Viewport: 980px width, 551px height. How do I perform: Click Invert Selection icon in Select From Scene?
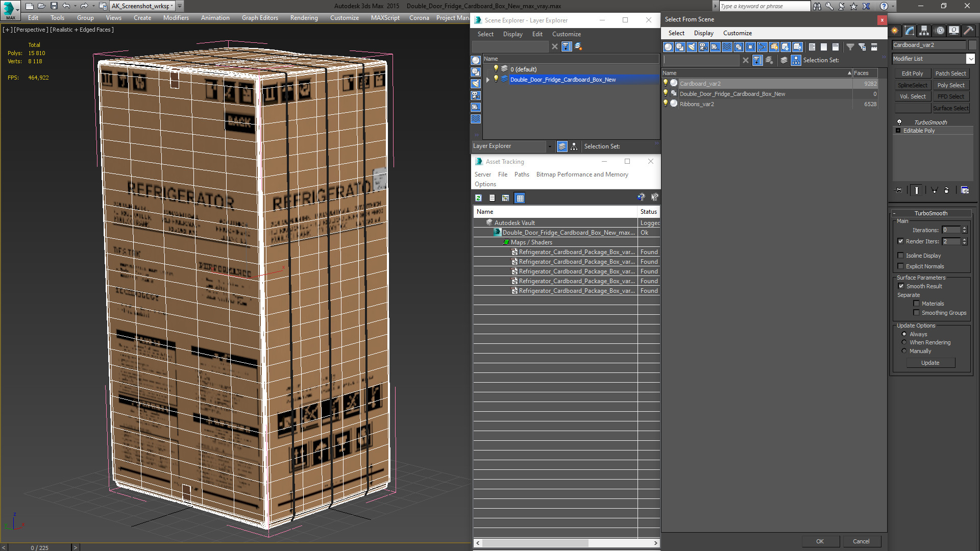pyautogui.click(x=836, y=47)
